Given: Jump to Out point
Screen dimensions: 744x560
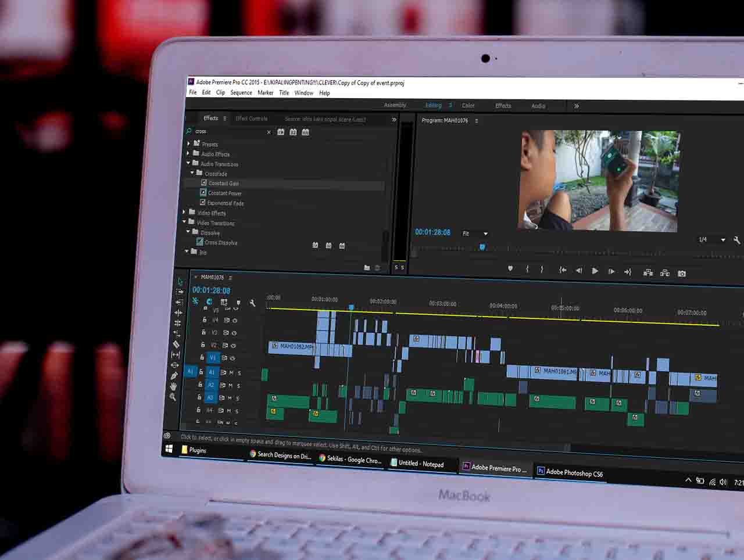Looking at the screenshot, I should pos(628,272).
